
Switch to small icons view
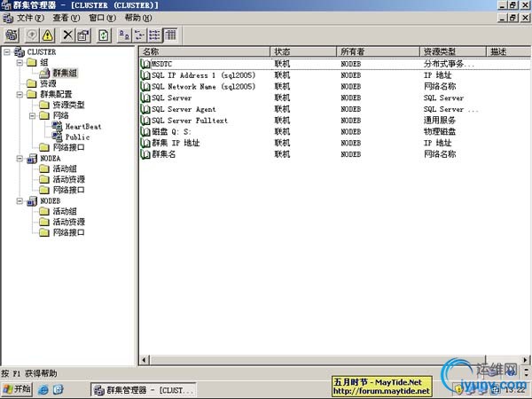click(139, 35)
